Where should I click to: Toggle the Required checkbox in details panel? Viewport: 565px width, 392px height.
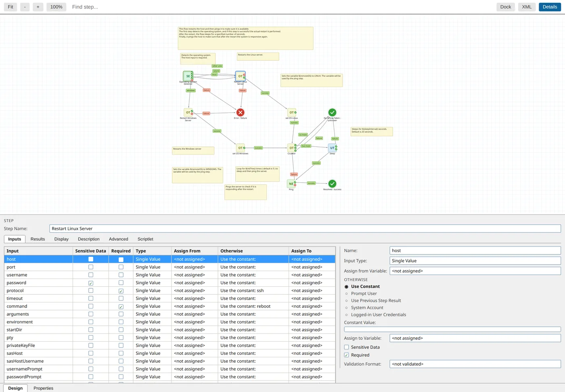[x=346, y=355]
